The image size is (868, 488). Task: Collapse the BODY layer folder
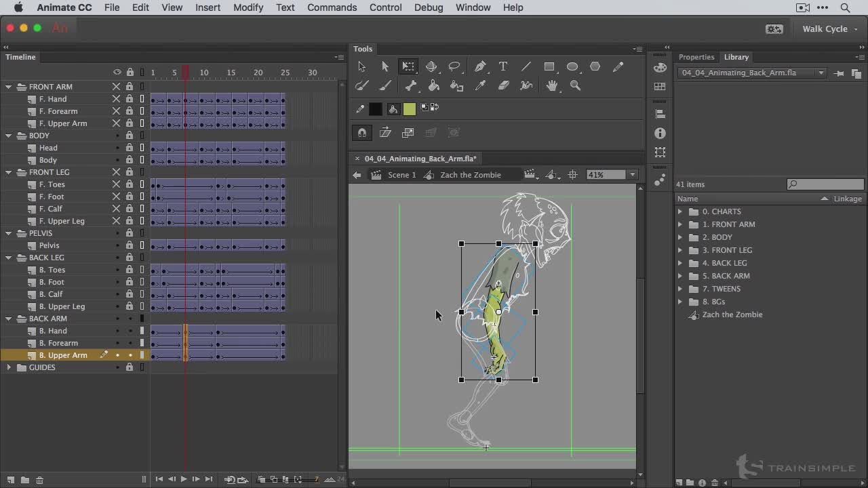(x=9, y=136)
